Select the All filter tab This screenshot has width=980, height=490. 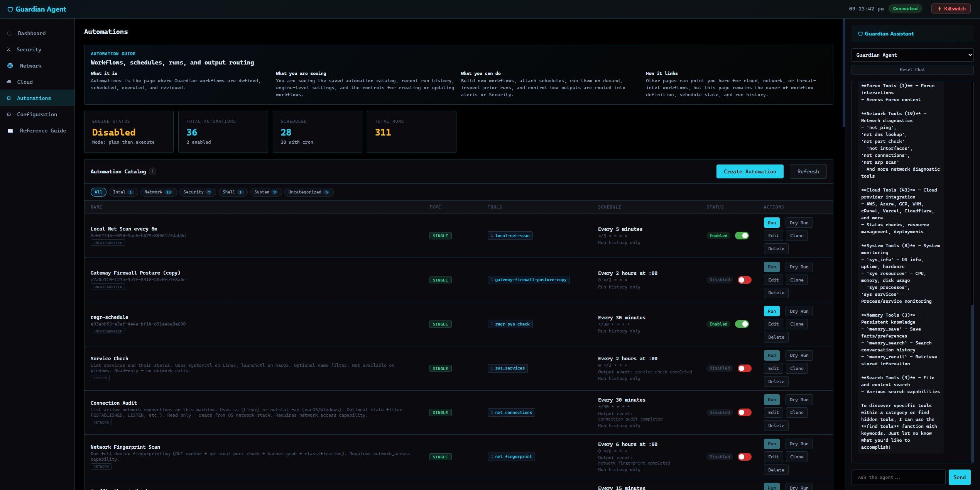[x=98, y=192]
